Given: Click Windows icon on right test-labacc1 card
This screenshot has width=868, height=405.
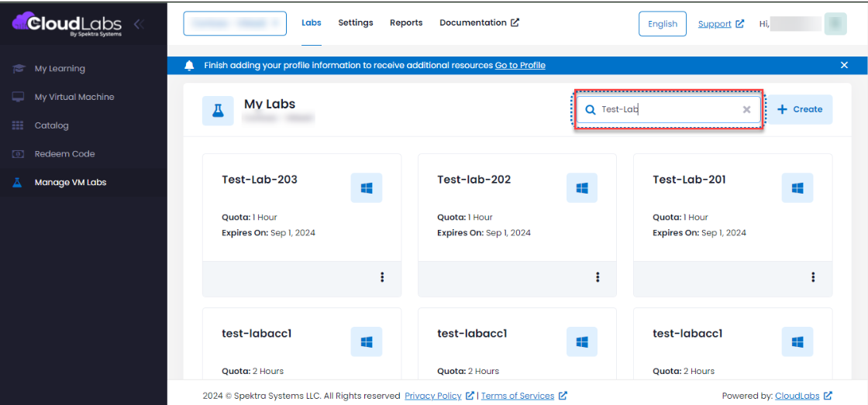Looking at the screenshot, I should (x=797, y=342).
